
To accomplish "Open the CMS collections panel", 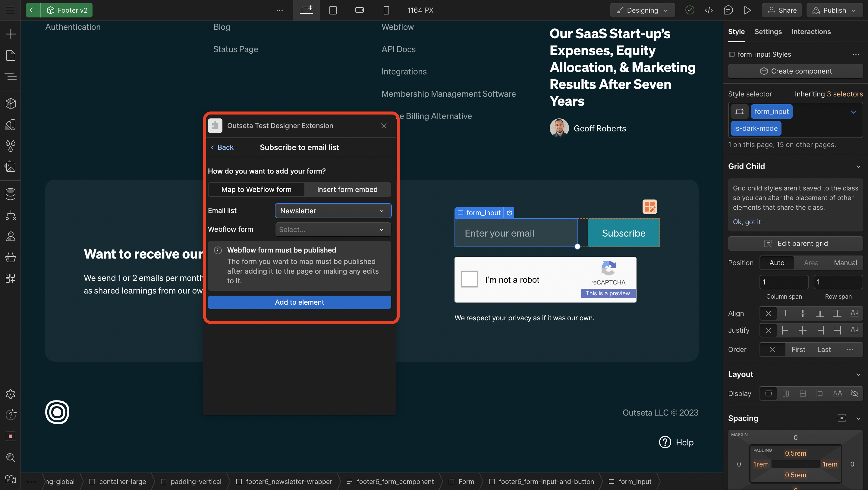I will [x=11, y=194].
